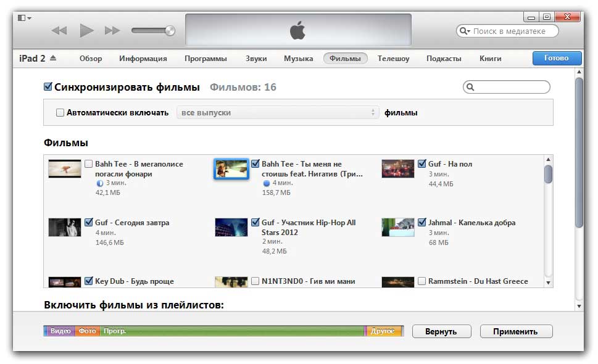Click the Готово button

point(557,58)
